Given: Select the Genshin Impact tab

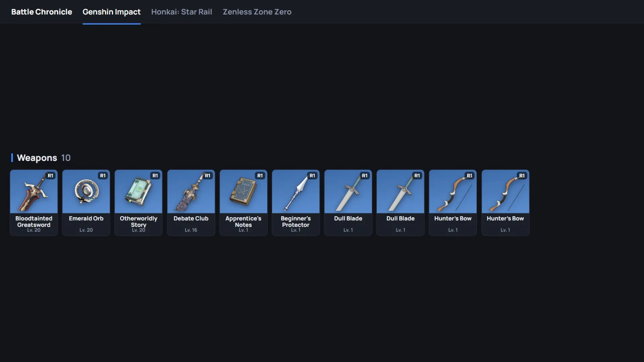Looking at the screenshot, I should (x=111, y=12).
